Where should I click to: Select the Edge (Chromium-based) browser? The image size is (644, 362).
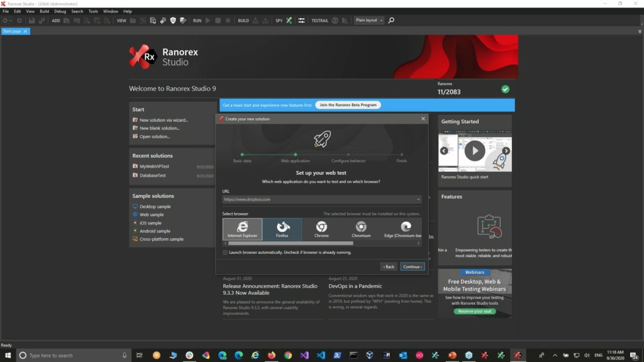402,229
